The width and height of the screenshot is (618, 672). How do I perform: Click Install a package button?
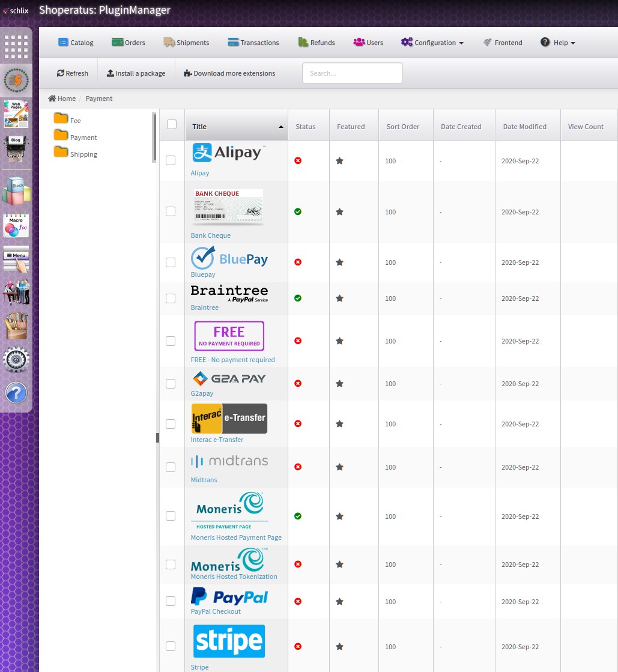tap(136, 73)
